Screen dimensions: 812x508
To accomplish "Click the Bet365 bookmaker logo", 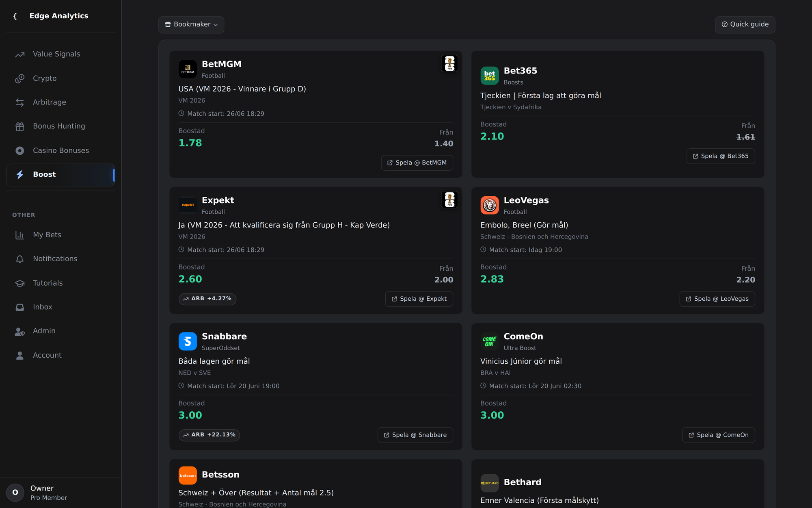I will [490, 76].
